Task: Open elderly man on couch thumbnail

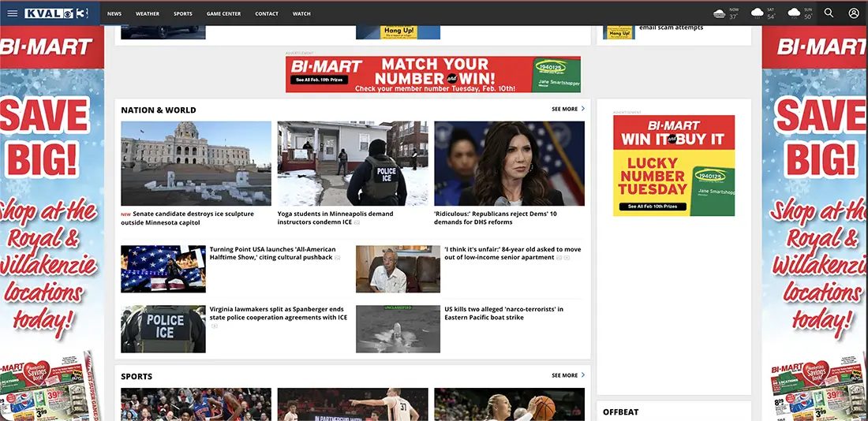Action: click(398, 269)
